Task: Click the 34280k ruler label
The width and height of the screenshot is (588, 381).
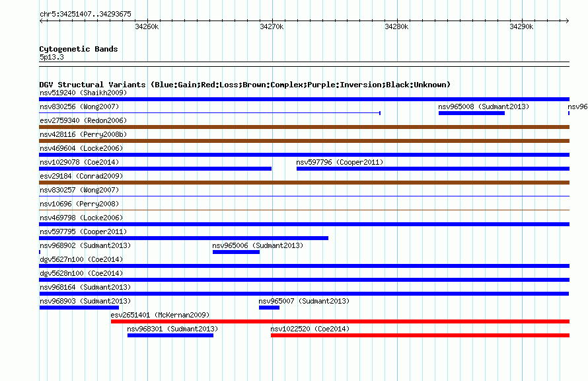Action: click(397, 26)
